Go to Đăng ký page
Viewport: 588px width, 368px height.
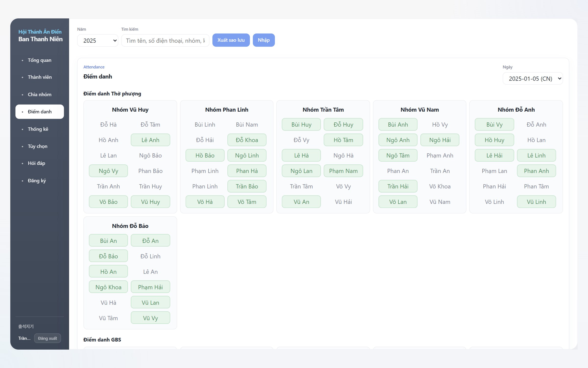pyautogui.click(x=40, y=181)
